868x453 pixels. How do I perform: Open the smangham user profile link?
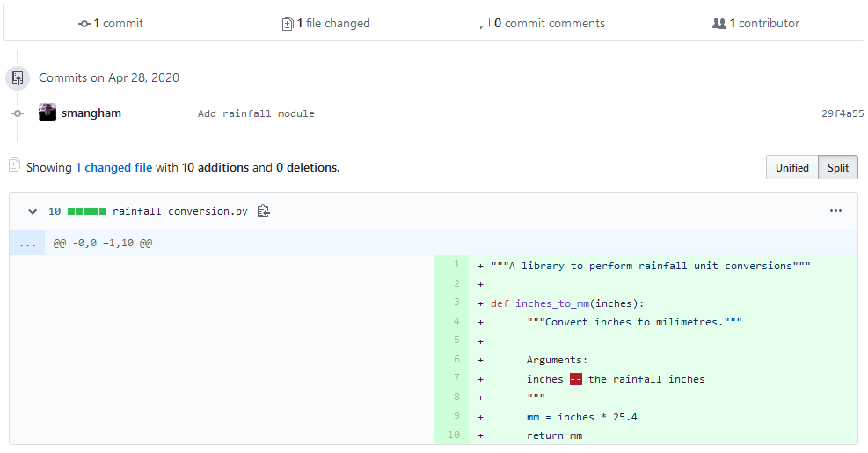[x=91, y=113]
